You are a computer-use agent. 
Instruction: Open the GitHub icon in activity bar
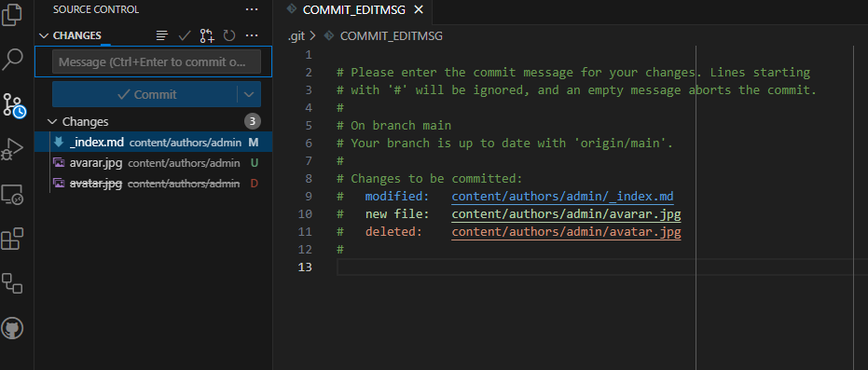pyautogui.click(x=13, y=328)
